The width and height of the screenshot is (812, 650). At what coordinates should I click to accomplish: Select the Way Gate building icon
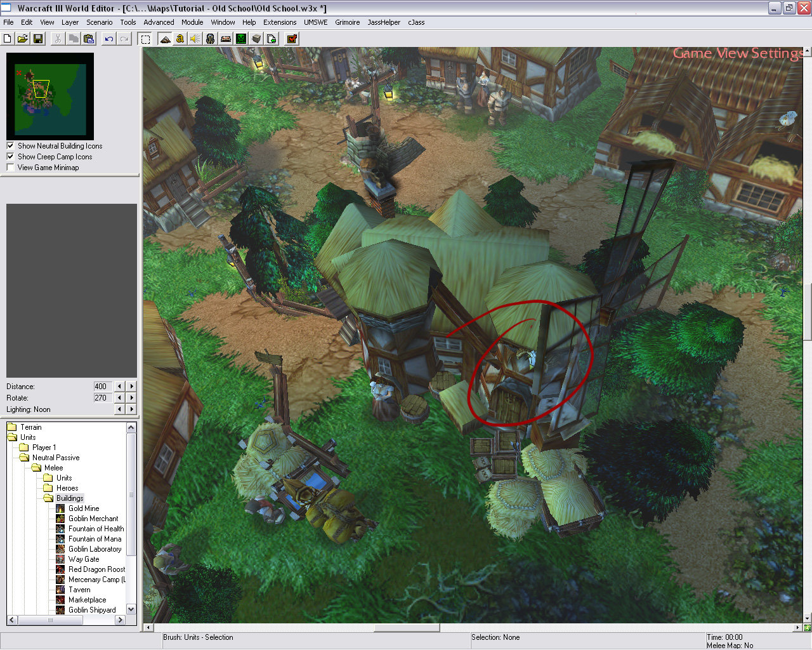click(x=60, y=559)
